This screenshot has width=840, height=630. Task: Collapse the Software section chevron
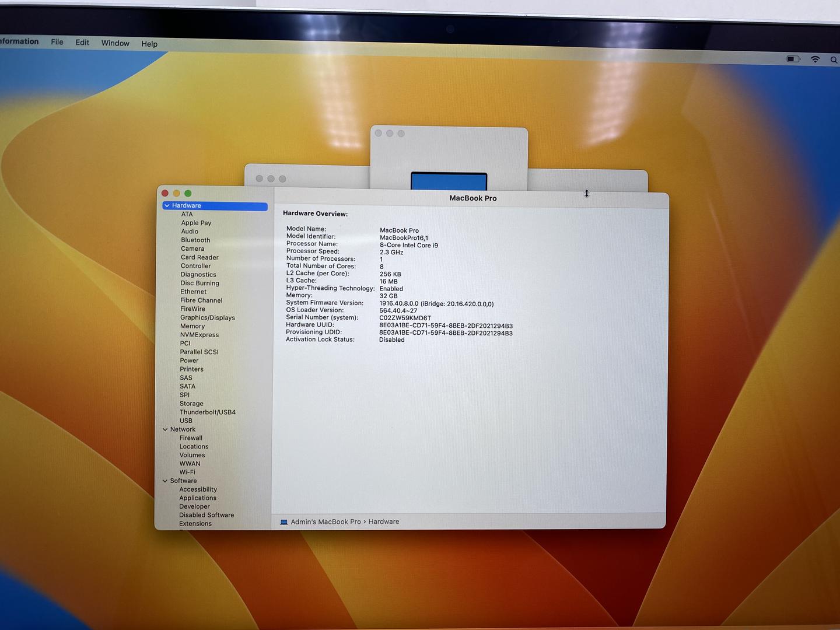(x=165, y=481)
